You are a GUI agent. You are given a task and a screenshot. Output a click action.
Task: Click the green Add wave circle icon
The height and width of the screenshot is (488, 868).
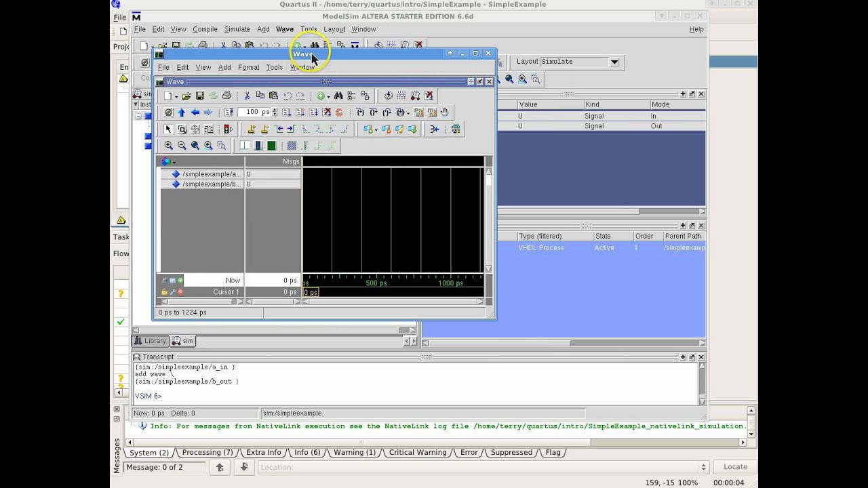(320, 96)
